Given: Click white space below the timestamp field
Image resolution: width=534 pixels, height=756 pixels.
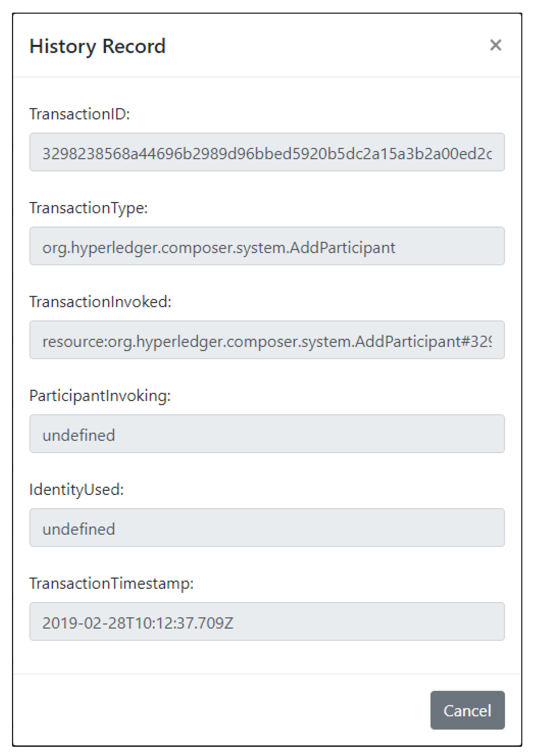Looking at the screenshot, I should point(267,657).
